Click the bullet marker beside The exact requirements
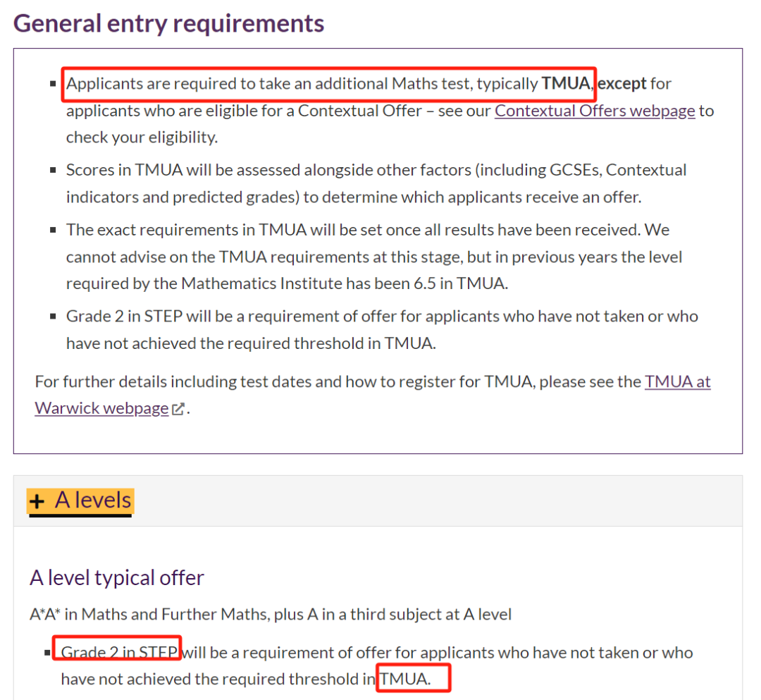 coord(53,230)
